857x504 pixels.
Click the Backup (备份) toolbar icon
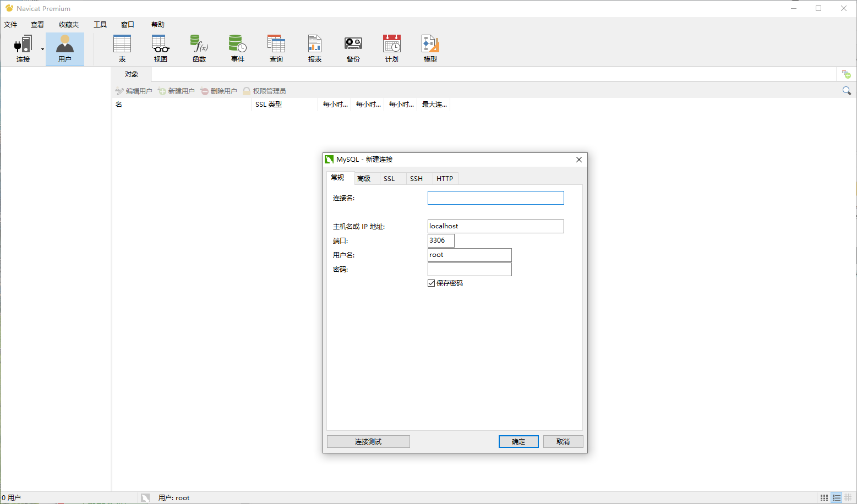pyautogui.click(x=353, y=48)
